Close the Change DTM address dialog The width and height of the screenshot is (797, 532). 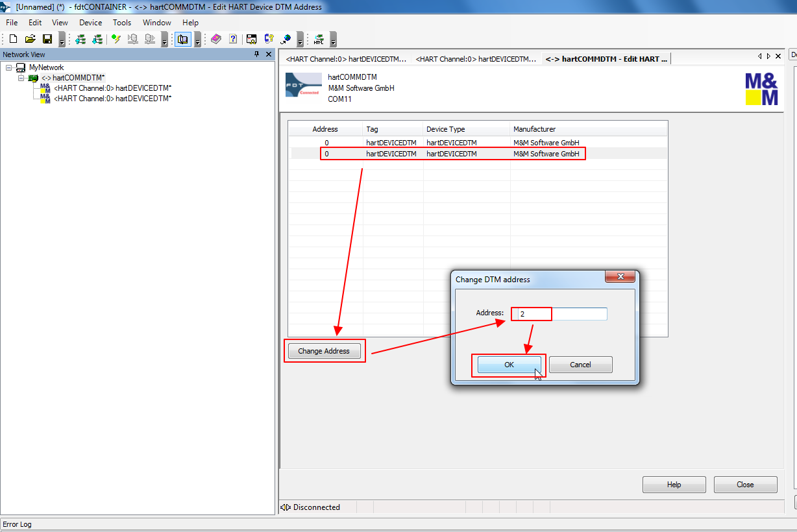(620, 277)
